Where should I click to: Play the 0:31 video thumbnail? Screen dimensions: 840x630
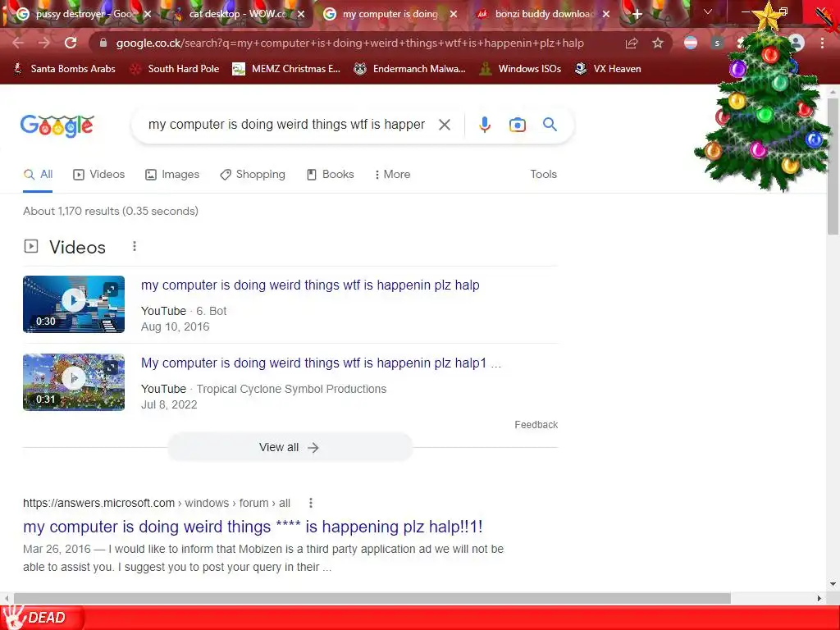74,382
